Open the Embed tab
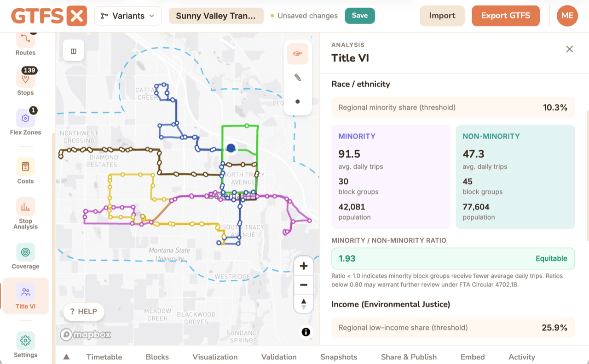Image resolution: width=589 pixels, height=364 pixels. [473, 357]
